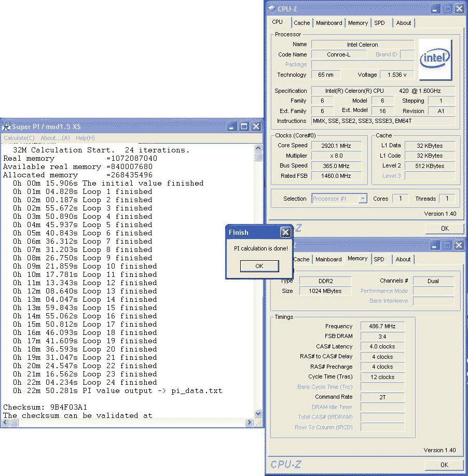
Task: Click OK in lower CPU-Z Memory window
Action: [444, 465]
